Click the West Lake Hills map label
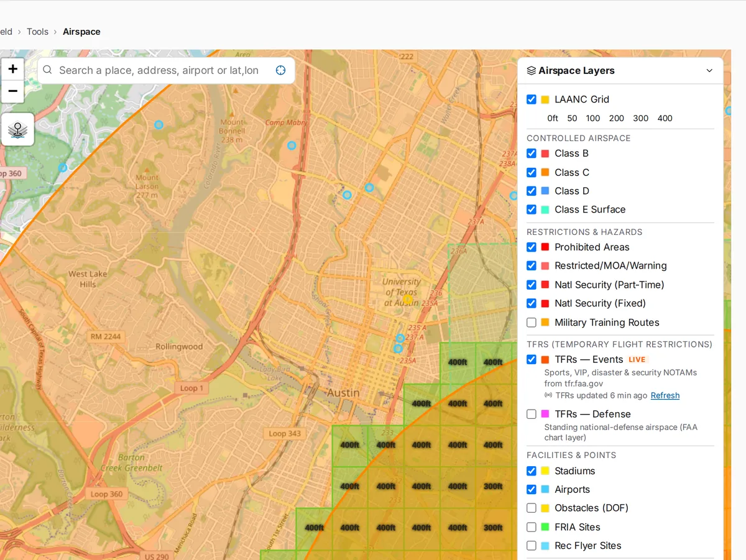This screenshot has width=746, height=560. (88, 279)
